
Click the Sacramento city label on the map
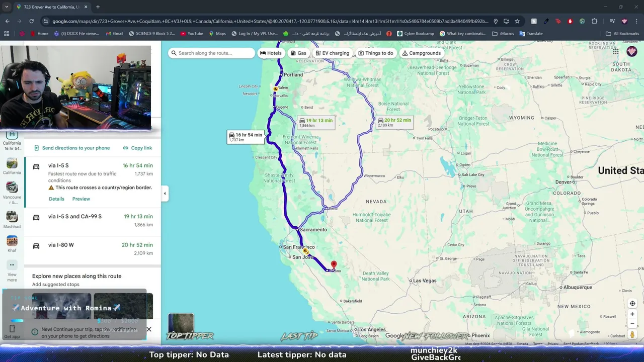point(313,230)
